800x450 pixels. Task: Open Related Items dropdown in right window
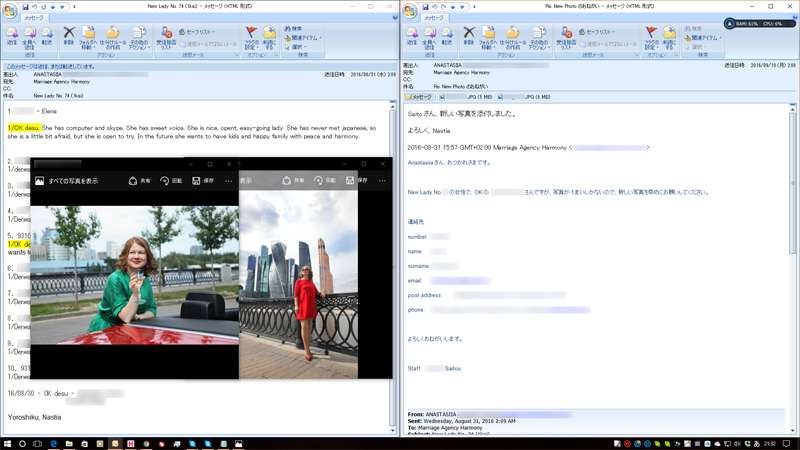(x=704, y=38)
